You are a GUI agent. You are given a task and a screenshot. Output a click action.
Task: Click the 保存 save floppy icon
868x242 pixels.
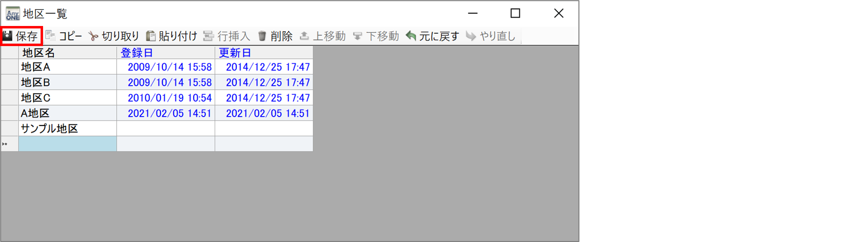[x=8, y=36]
